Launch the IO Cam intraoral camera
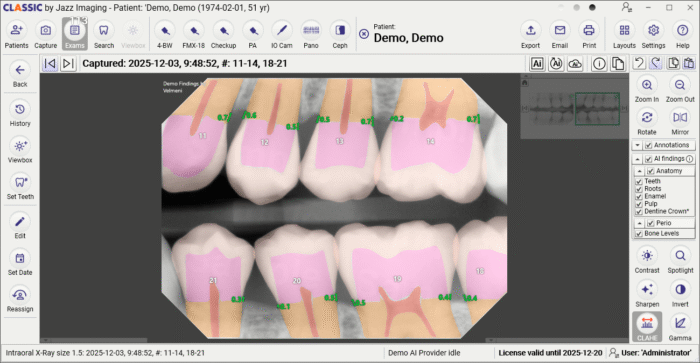Viewport: 700px width, 363px height. (x=282, y=35)
